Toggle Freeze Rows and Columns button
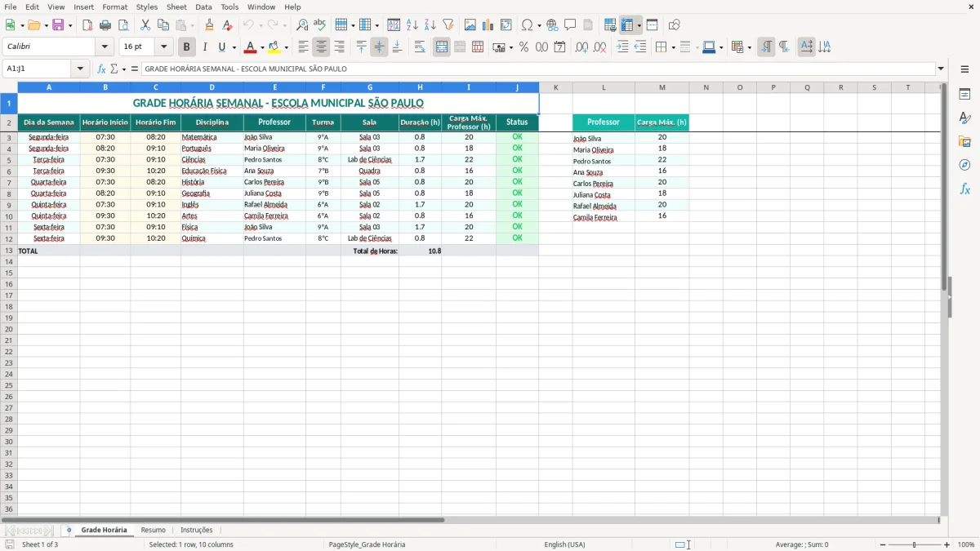Screen dimensions: 980x551 point(627,25)
